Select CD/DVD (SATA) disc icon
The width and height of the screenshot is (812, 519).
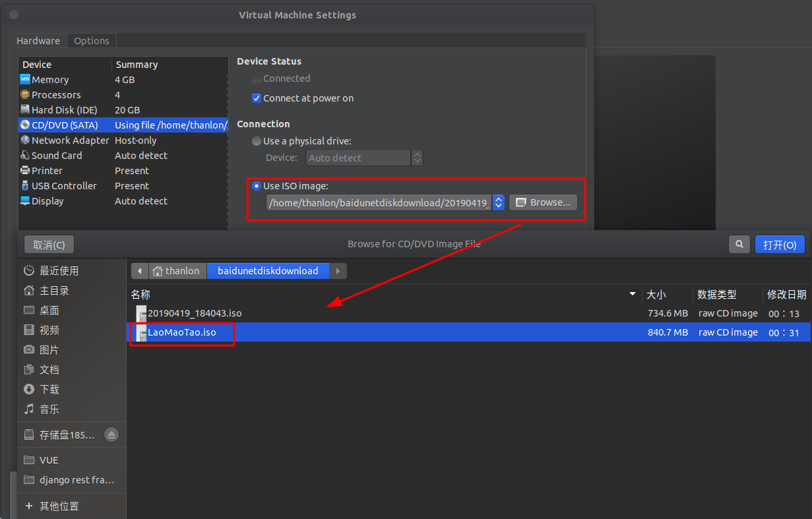point(25,125)
